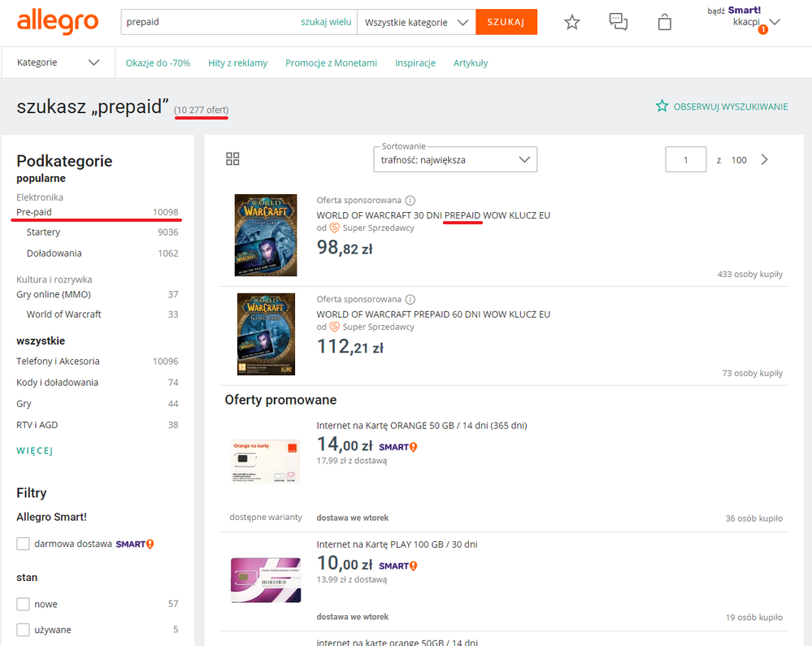Screen dimensions: 812x646
Task: Open the Wszystkie kategorie dropdown
Action: click(x=416, y=23)
